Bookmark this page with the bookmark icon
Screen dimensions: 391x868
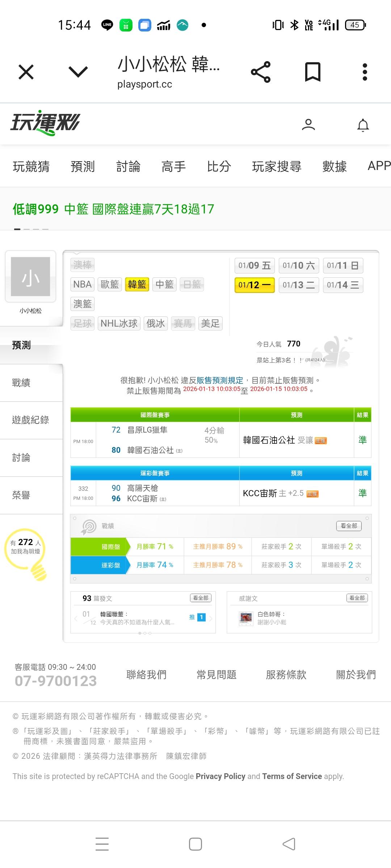[312, 72]
